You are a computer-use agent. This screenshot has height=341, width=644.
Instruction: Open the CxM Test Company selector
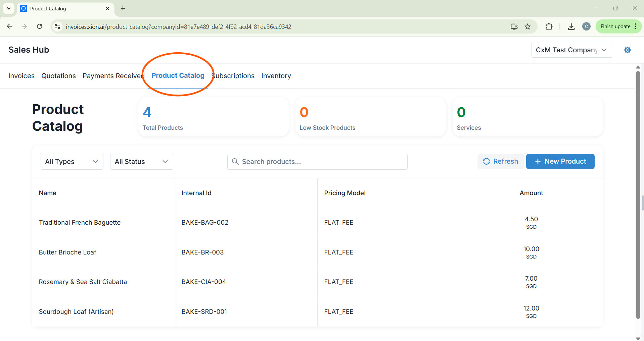(x=571, y=50)
